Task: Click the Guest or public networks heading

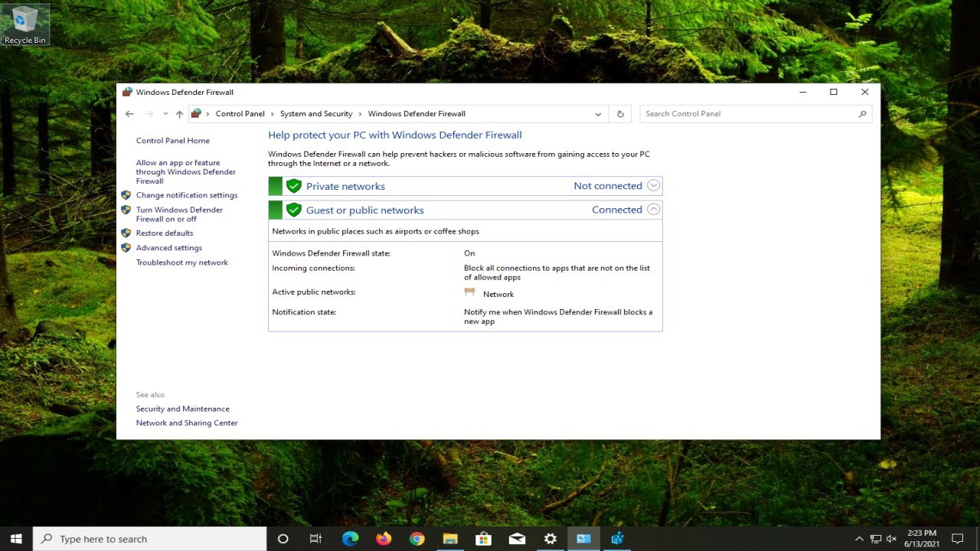Action: (x=365, y=210)
